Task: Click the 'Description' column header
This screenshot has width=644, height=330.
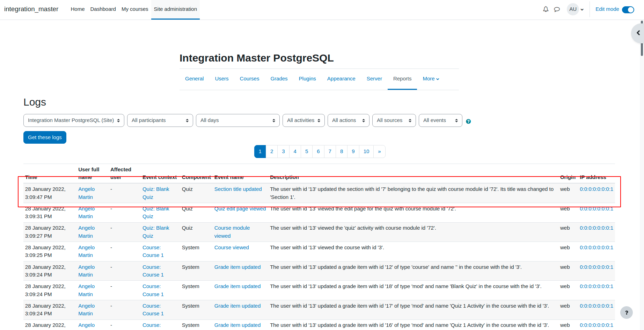Action: pyautogui.click(x=284, y=177)
